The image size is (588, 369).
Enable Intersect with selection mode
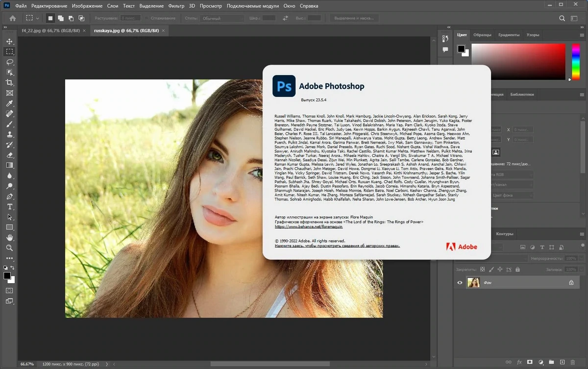pos(81,18)
